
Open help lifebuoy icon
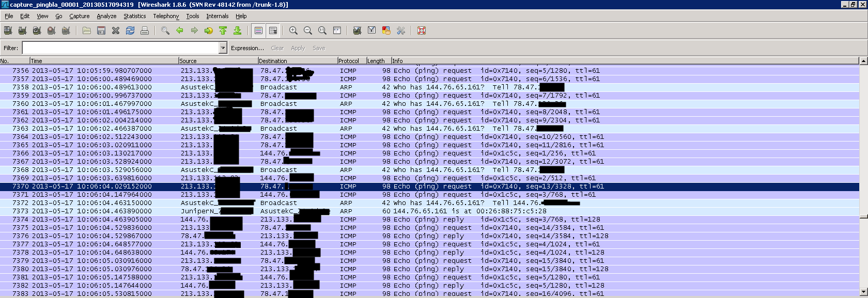pyautogui.click(x=422, y=31)
